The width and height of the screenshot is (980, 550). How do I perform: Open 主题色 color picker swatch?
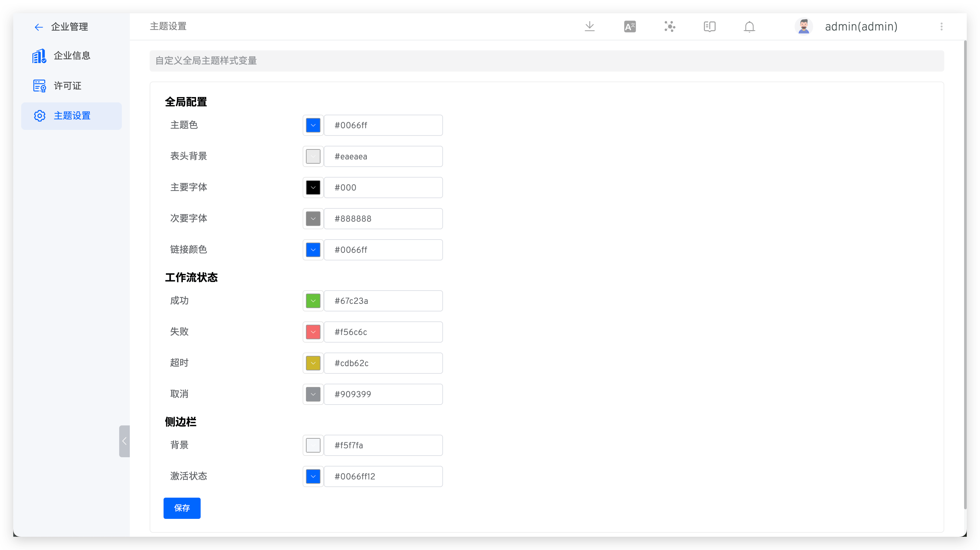(x=313, y=125)
